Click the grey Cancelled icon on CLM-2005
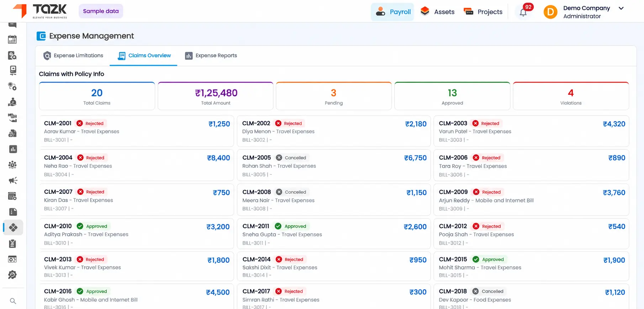644x309 pixels. coord(279,158)
